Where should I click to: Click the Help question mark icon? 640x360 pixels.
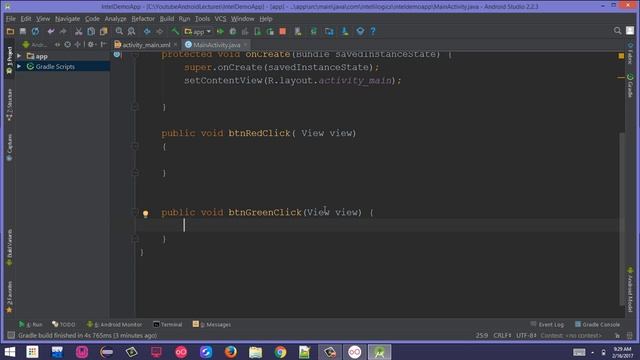pos(373,31)
